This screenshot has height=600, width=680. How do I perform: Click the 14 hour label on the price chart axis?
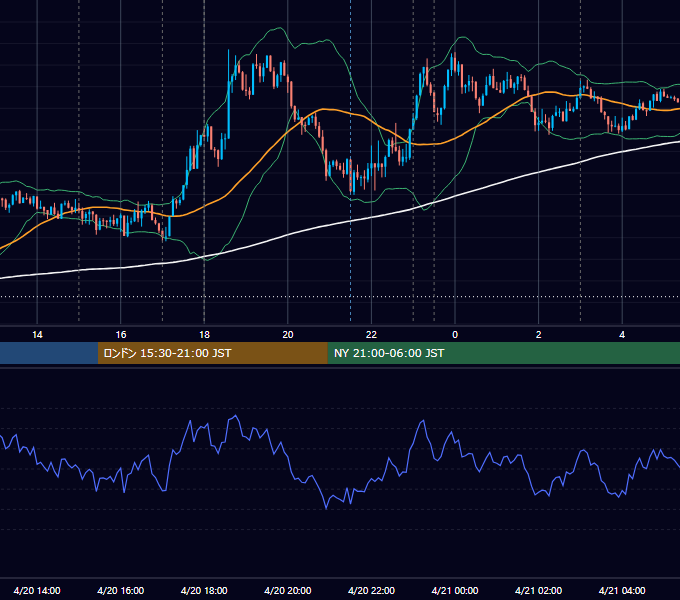point(37,335)
